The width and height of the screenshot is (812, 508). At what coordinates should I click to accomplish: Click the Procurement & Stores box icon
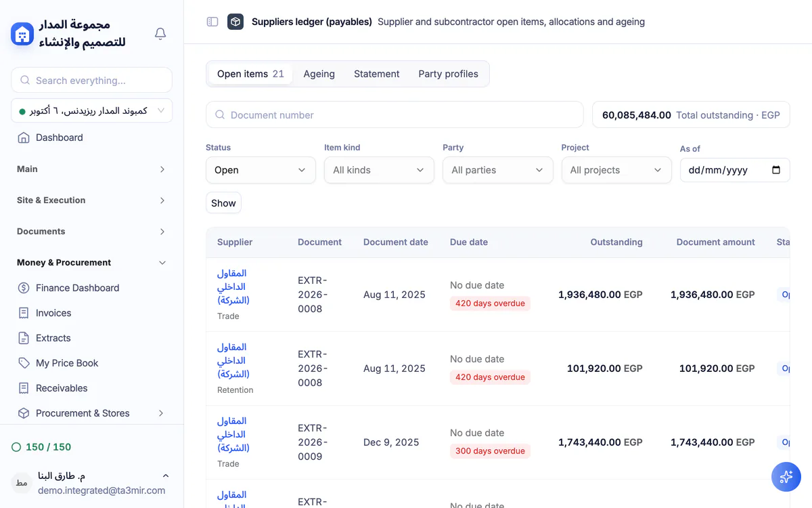[24, 413]
